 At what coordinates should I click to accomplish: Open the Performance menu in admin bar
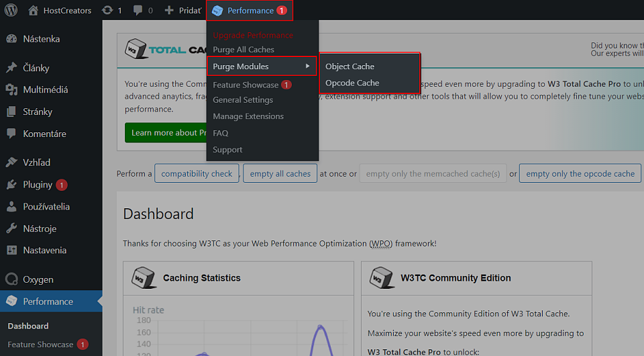pyautogui.click(x=250, y=10)
